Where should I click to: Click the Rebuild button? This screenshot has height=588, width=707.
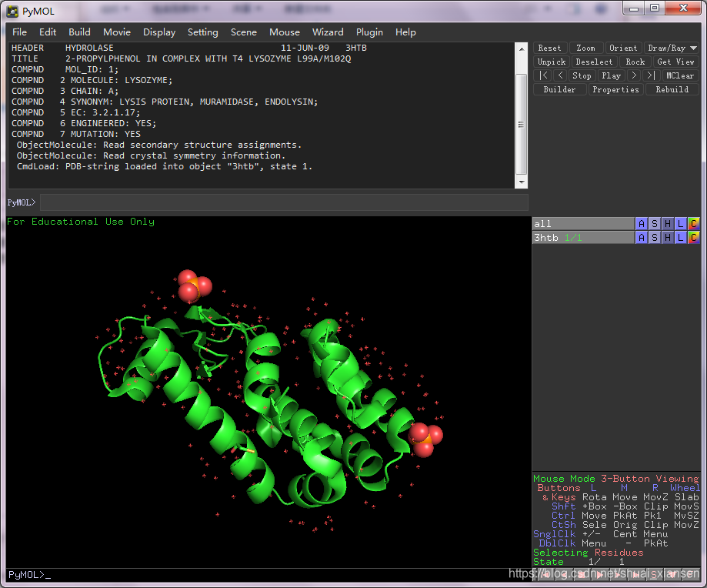click(x=672, y=89)
